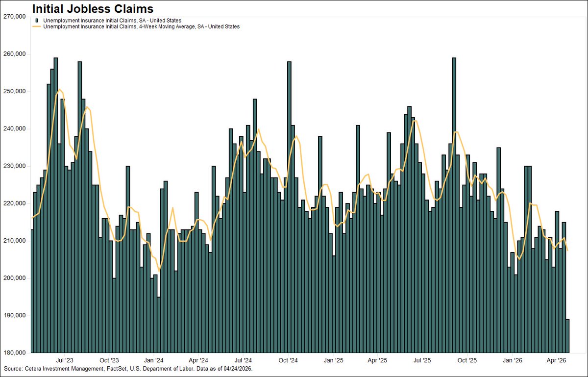The image size is (588, 377).
Task: Click the 240,000 y-axis label
Action: [x=14, y=129]
